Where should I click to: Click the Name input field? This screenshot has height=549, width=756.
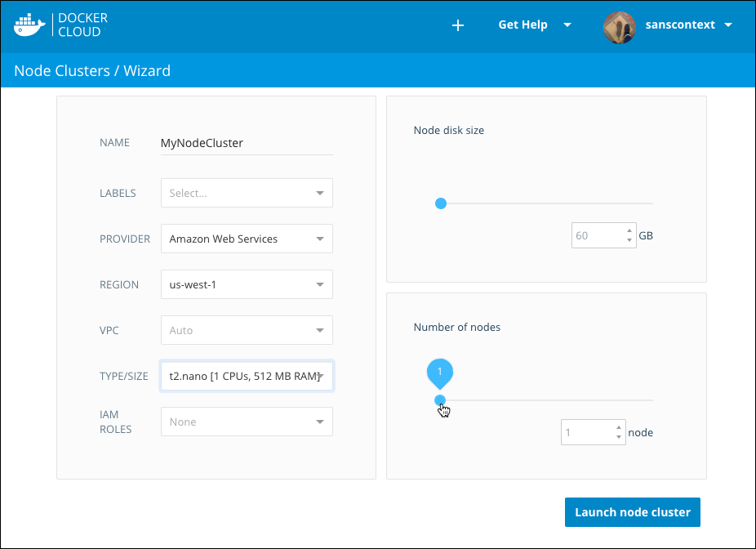click(246, 143)
